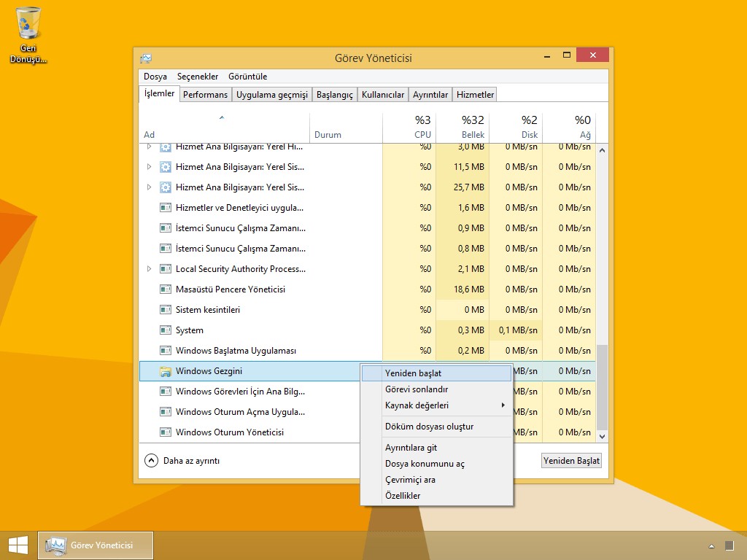Select the System process name
747x560 pixels.
189,330
